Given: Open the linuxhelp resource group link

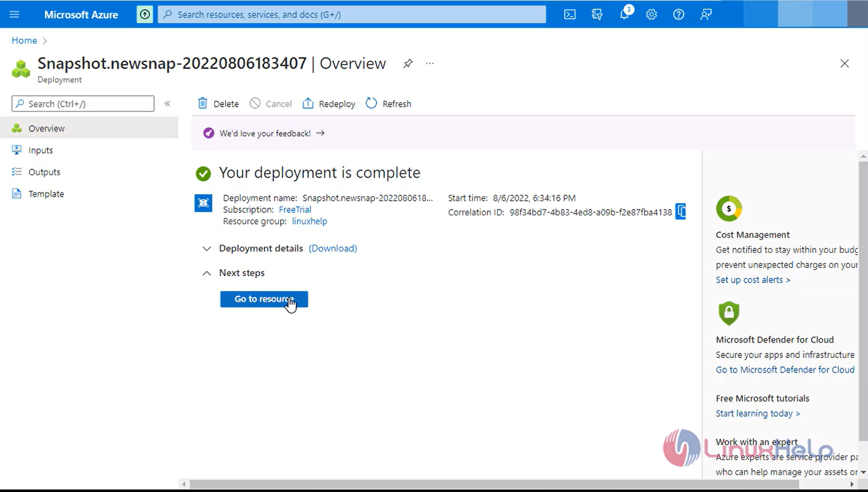Looking at the screenshot, I should (310, 221).
